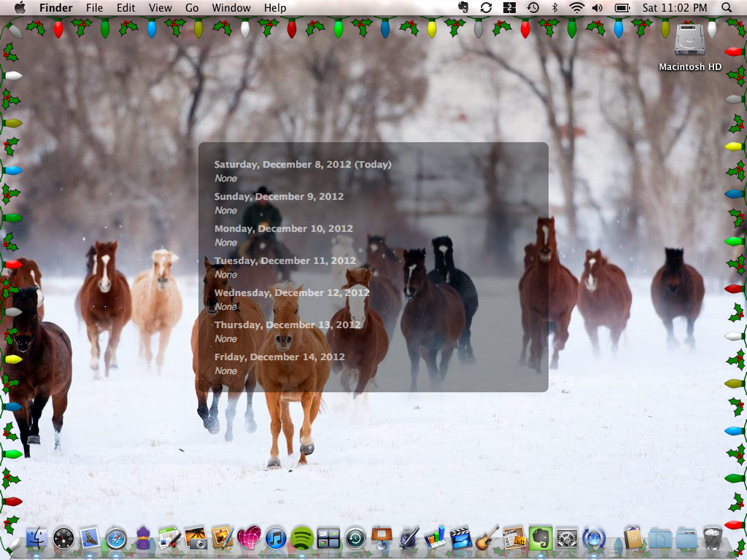Click the Evernote menu bar icon
Screen dimensions: 747x560
[x=463, y=7]
